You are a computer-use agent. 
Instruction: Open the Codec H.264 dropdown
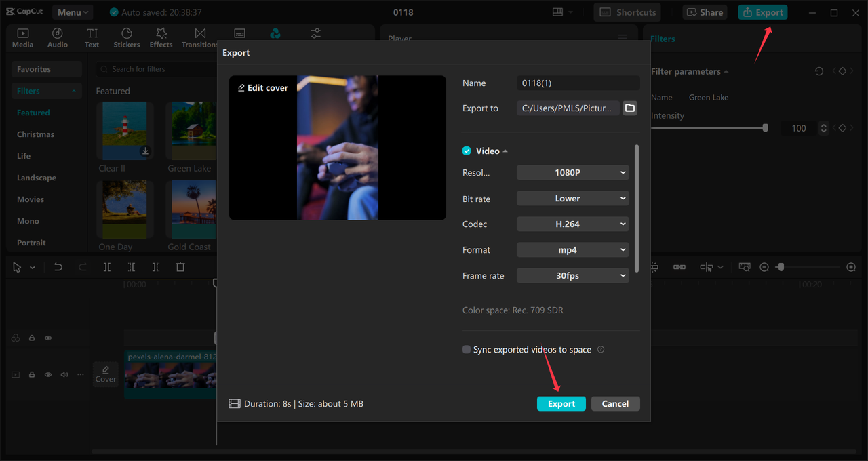(x=573, y=224)
